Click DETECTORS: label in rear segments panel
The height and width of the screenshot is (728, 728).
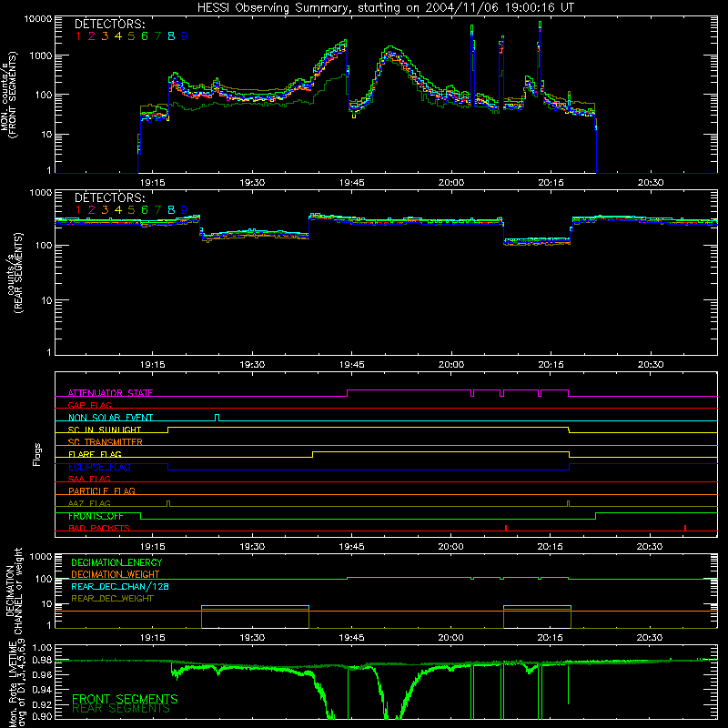pos(109,197)
